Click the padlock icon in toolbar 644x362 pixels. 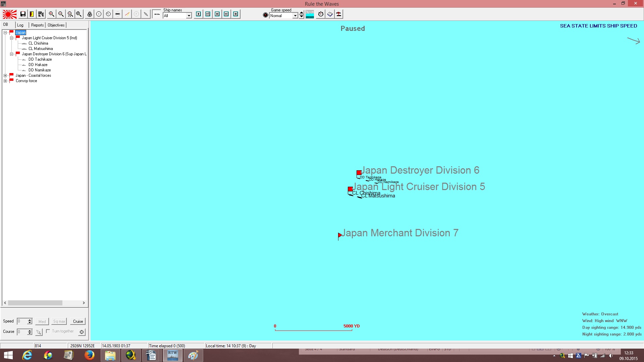point(90,14)
